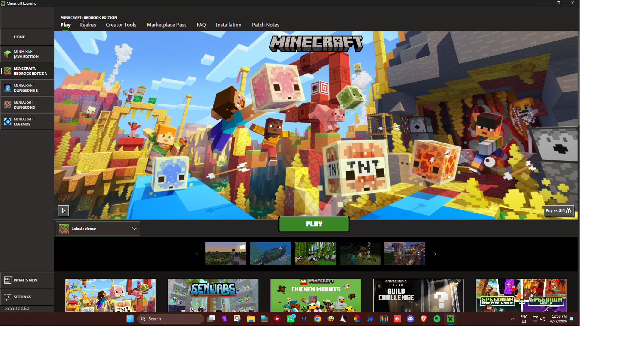Open Task View in taskbar
644x362 pixels.
pyautogui.click(x=211, y=319)
